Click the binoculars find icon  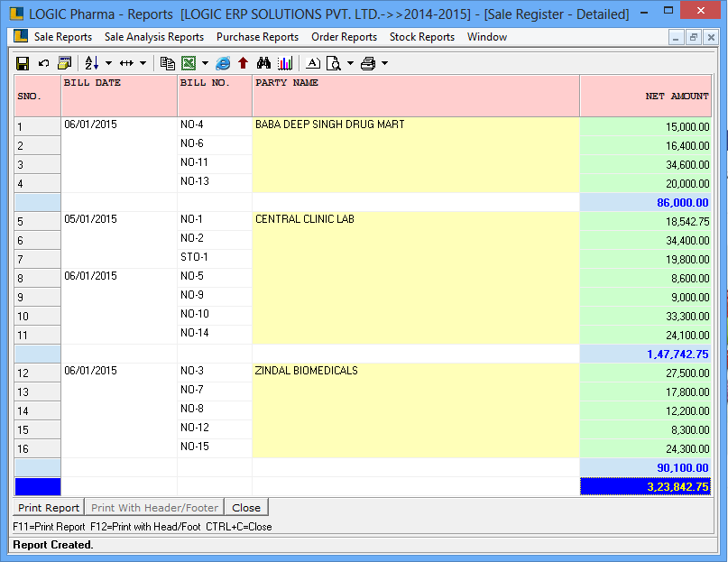tap(263, 63)
